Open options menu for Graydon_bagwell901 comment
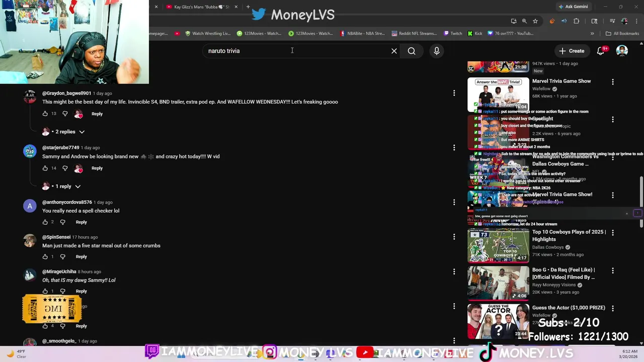The height and width of the screenshot is (362, 644). coord(454,93)
